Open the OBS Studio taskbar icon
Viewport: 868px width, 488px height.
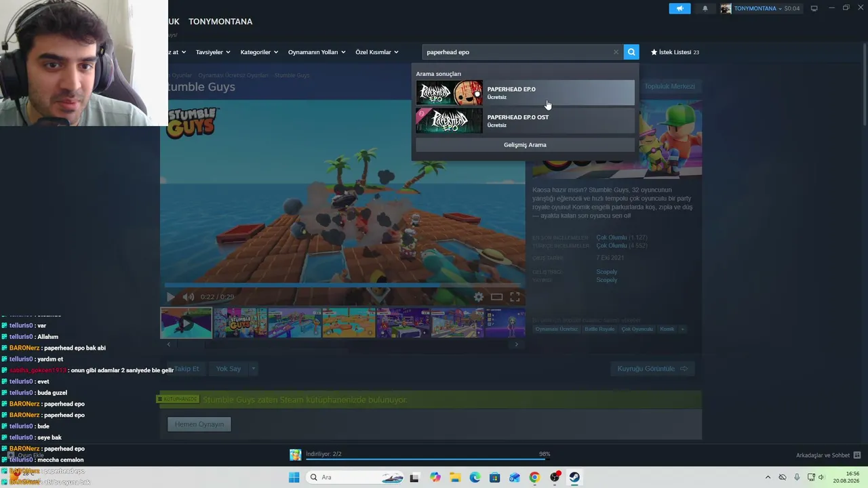pos(555,477)
